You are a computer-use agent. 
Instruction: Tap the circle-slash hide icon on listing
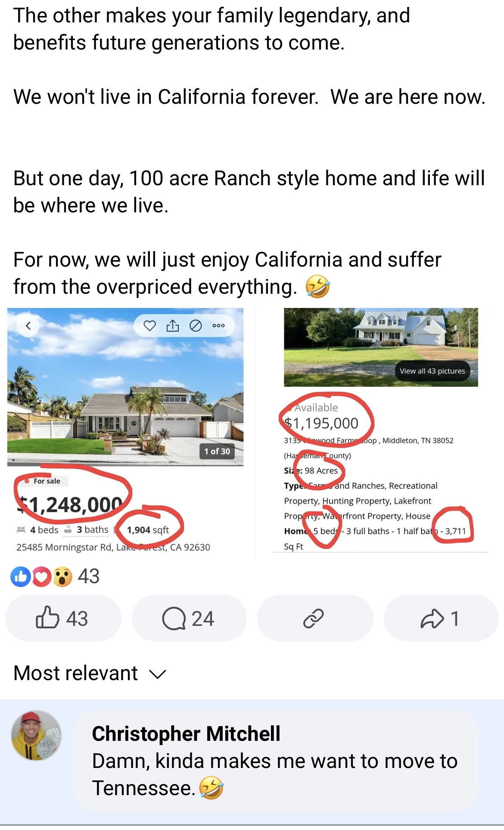point(196,326)
